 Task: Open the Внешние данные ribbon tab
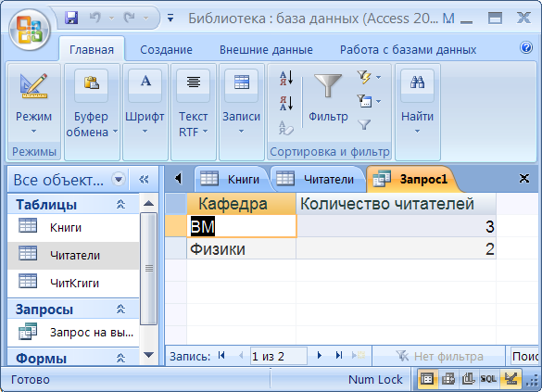point(266,50)
